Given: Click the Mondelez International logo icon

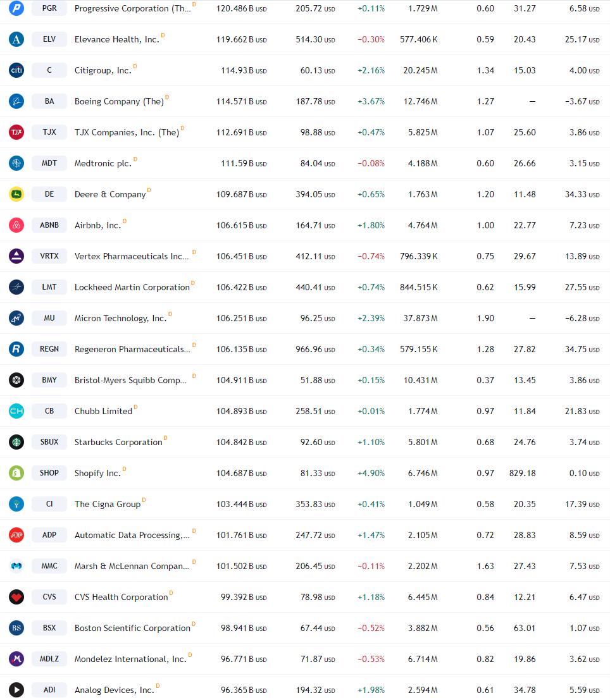Looking at the screenshot, I should (x=16, y=659).
